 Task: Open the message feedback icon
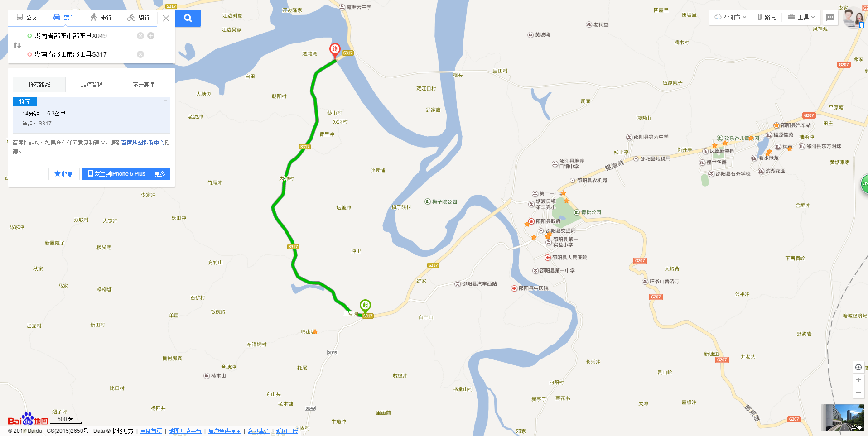click(830, 17)
